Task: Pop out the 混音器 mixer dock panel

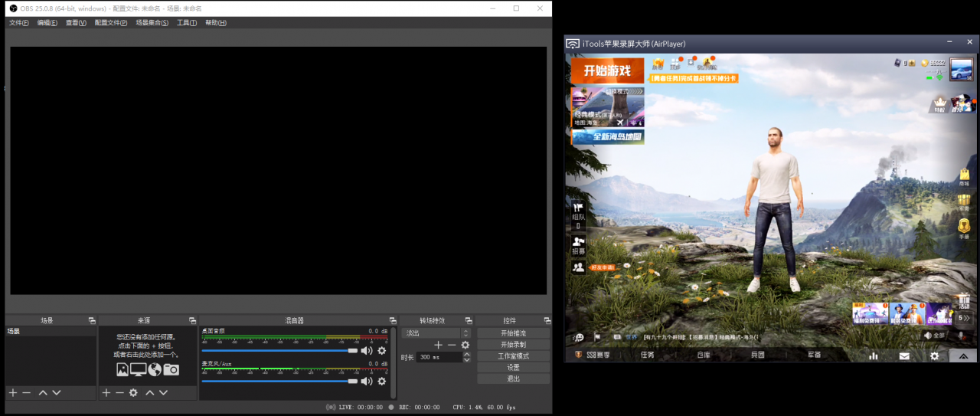Action: (392, 320)
